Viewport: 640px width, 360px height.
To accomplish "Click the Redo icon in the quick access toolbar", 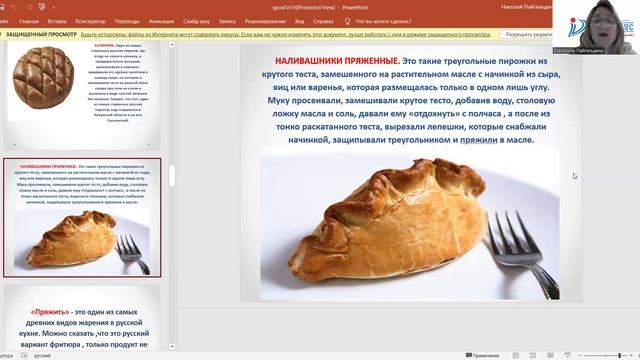I will click(29, 7).
